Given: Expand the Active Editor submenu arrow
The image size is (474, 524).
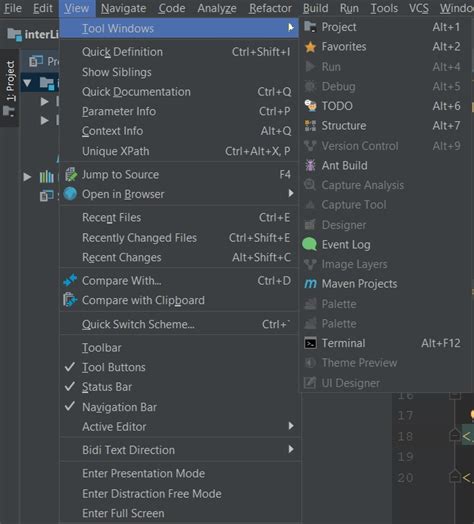Looking at the screenshot, I should point(291,426).
